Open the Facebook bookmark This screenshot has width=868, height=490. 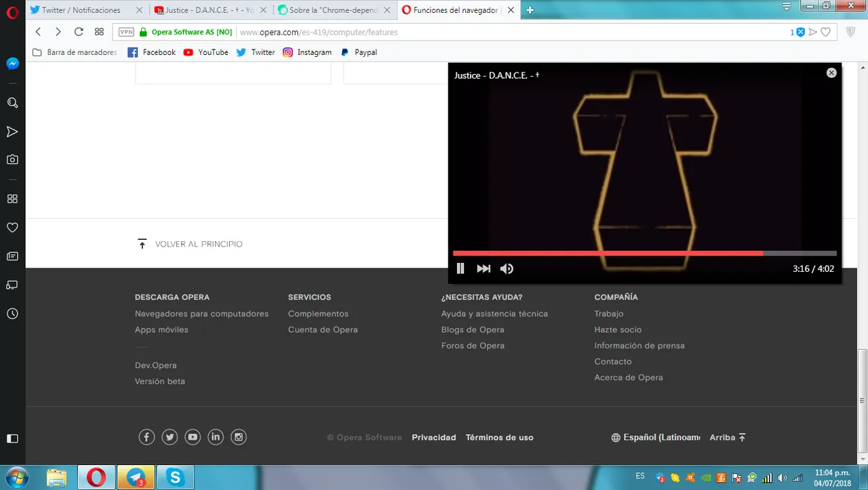coord(151,52)
